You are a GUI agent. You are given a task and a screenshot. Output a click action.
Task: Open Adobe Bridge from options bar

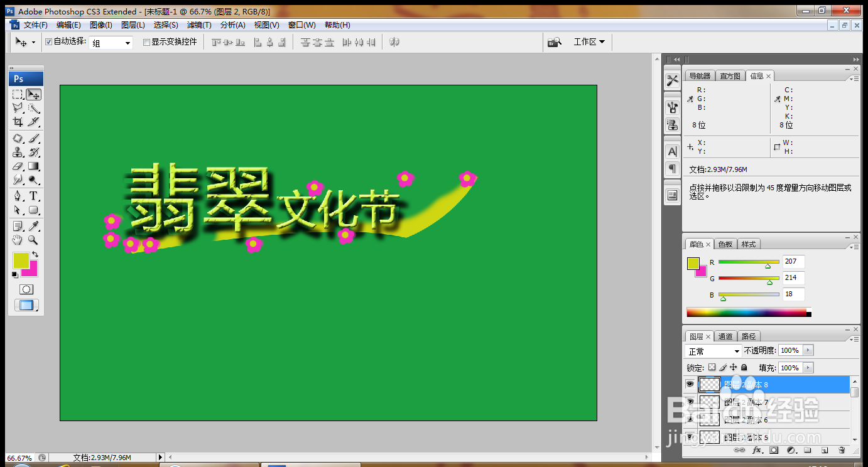point(554,42)
